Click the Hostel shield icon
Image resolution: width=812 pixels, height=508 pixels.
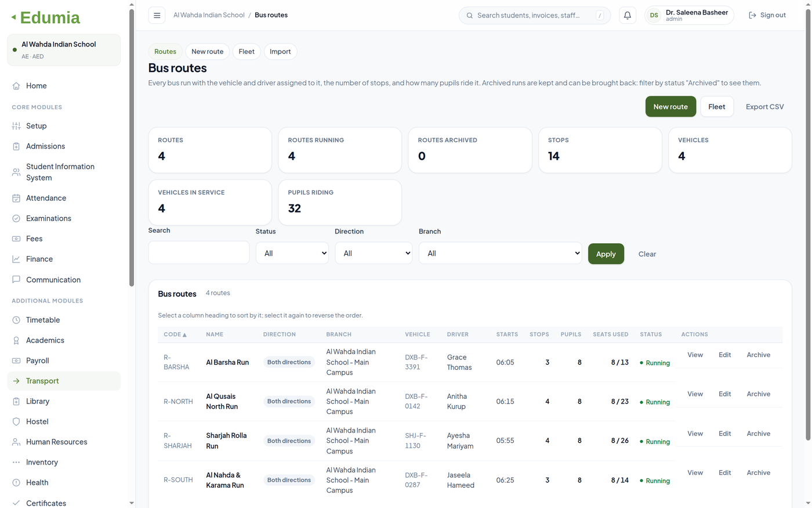pyautogui.click(x=16, y=421)
